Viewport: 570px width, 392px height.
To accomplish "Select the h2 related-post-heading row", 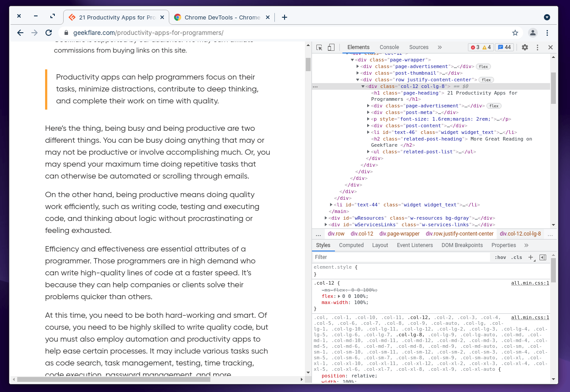I will pos(431,142).
